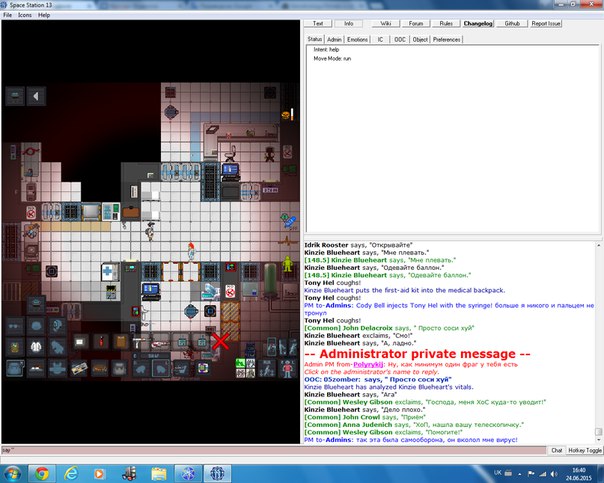The height and width of the screenshot is (483, 604).
Task: Click the hunger burger status icon
Action: click(285, 115)
